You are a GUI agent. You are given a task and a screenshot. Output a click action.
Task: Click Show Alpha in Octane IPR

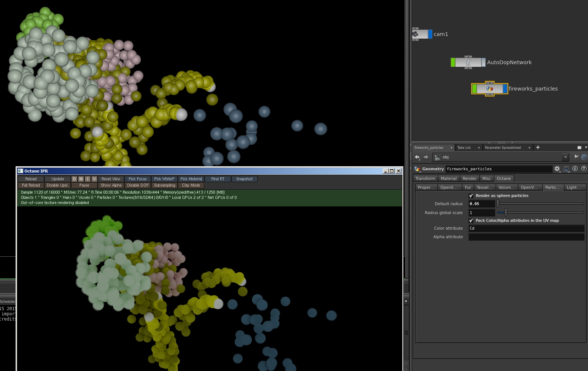tap(111, 185)
